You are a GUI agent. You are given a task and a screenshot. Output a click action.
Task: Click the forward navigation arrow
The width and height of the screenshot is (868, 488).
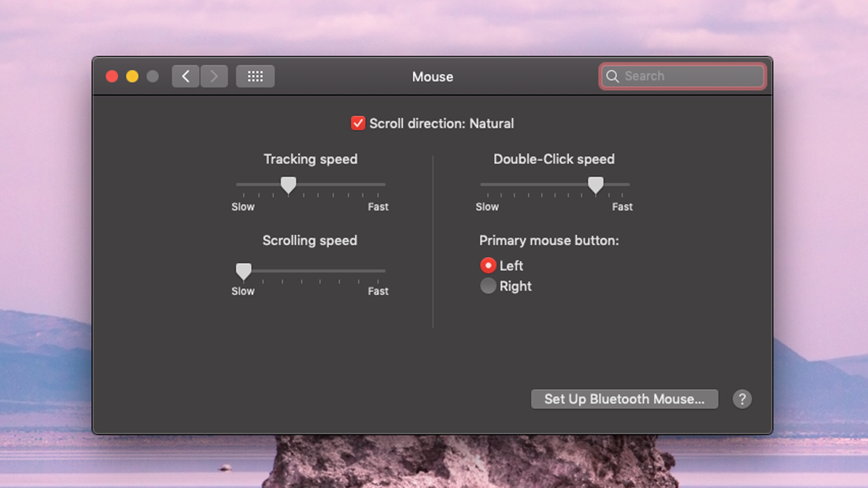pyautogui.click(x=214, y=76)
